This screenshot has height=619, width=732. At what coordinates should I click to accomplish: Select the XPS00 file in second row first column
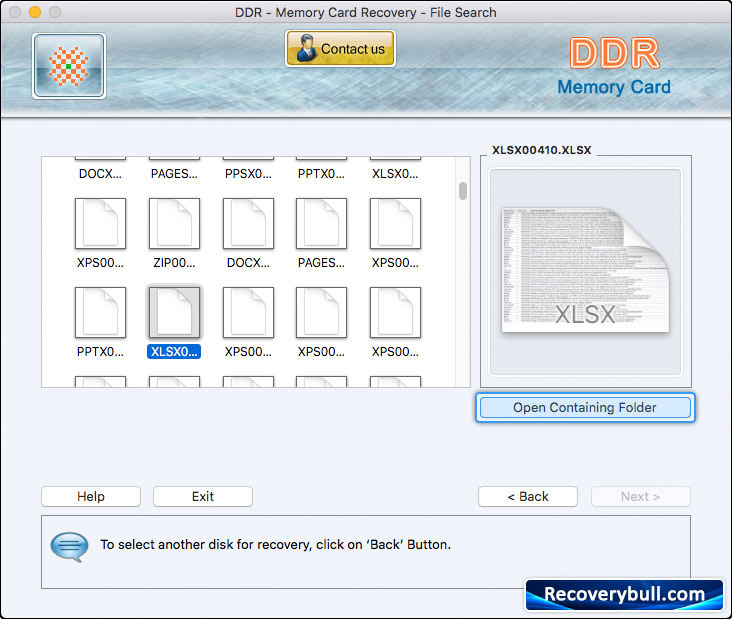[x=100, y=224]
